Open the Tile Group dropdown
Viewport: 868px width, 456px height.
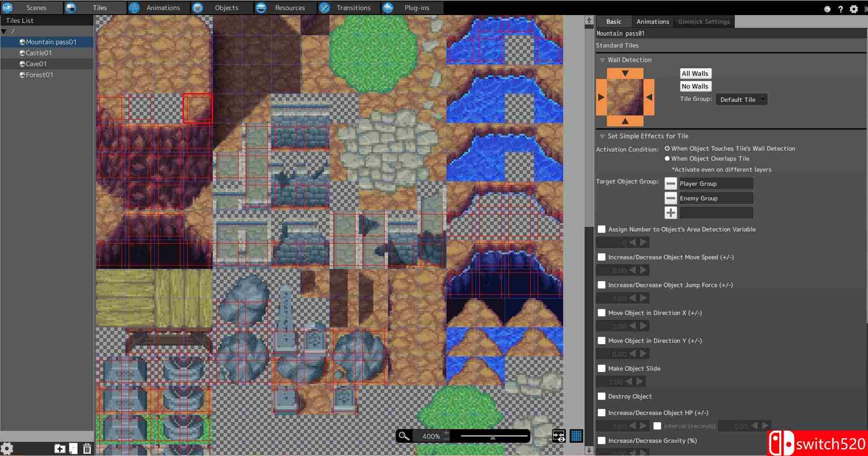coord(741,100)
